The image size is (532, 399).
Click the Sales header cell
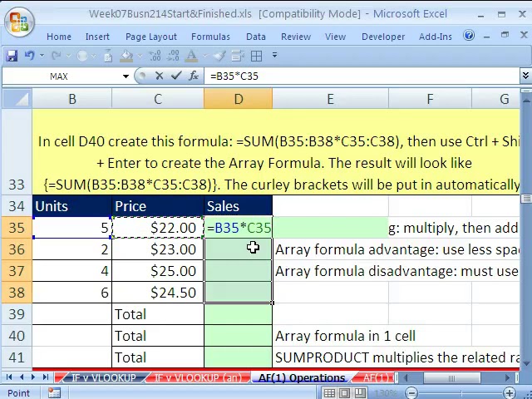[239, 206]
